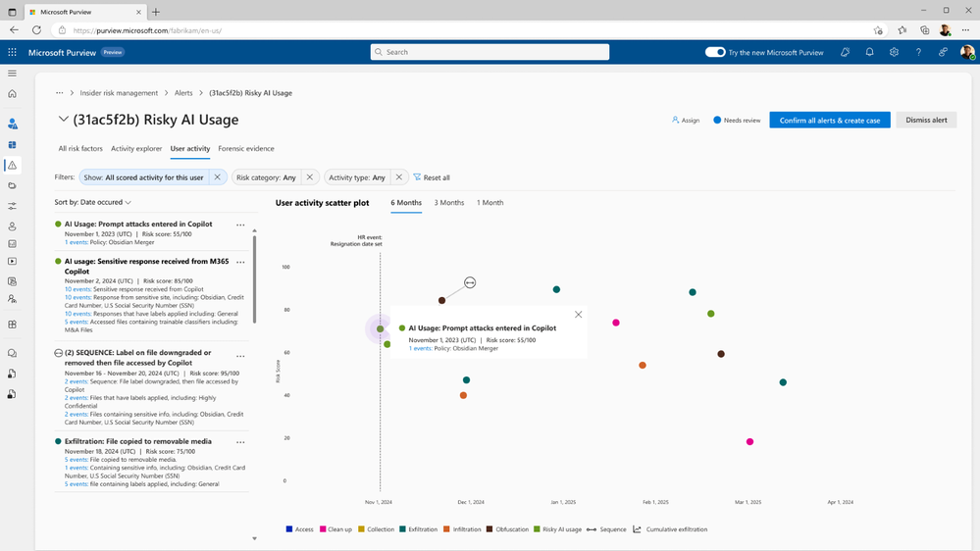Click Needs review status
The width and height of the screenshot is (980, 551).
tap(737, 120)
